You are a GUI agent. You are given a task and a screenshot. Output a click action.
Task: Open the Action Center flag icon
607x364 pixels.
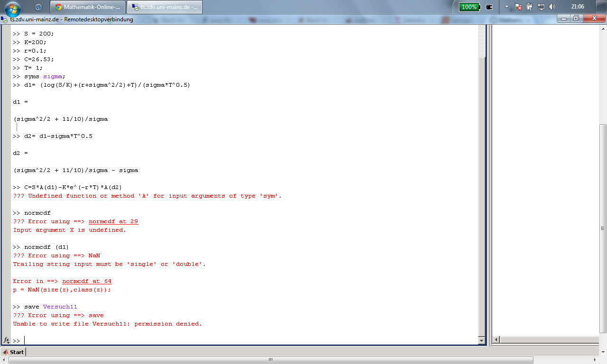[518, 7]
